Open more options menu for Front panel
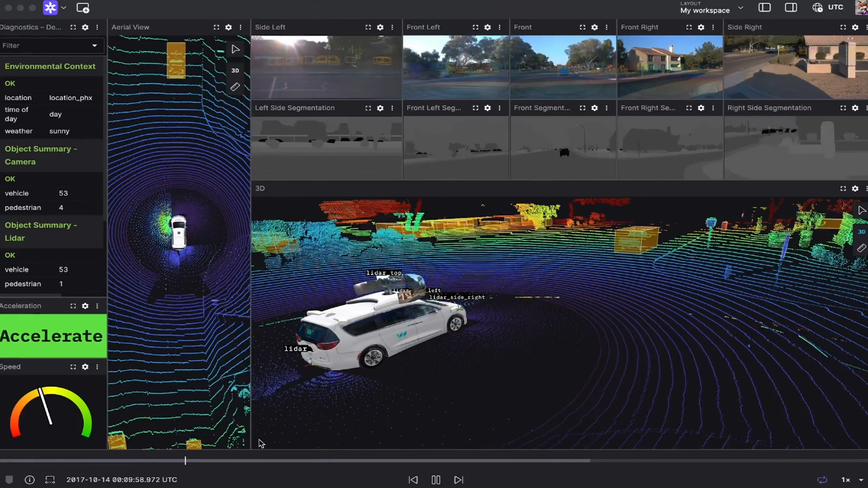 point(607,27)
